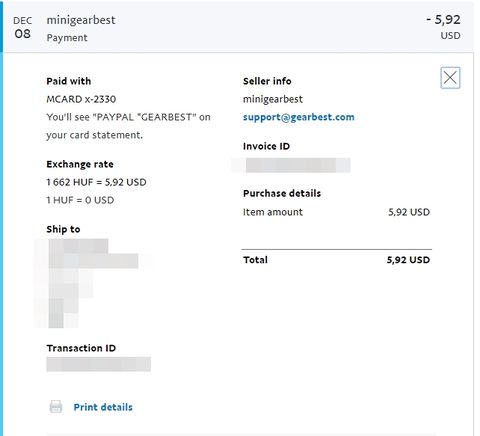Collapse the minigearbest transaction header row
The height and width of the screenshot is (436, 480).
click(x=238, y=27)
